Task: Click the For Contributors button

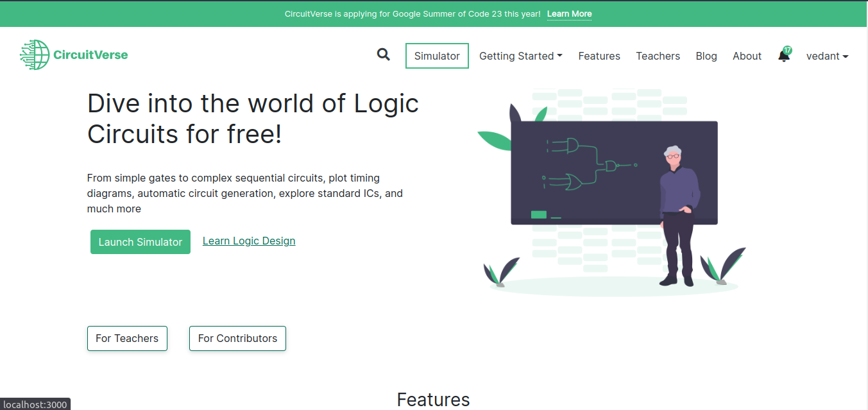Action: pos(237,338)
